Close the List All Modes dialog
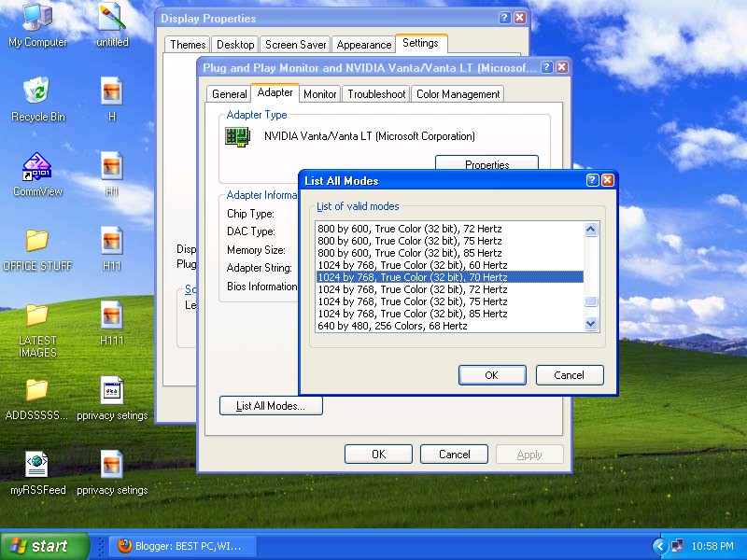The image size is (747, 560). click(608, 180)
